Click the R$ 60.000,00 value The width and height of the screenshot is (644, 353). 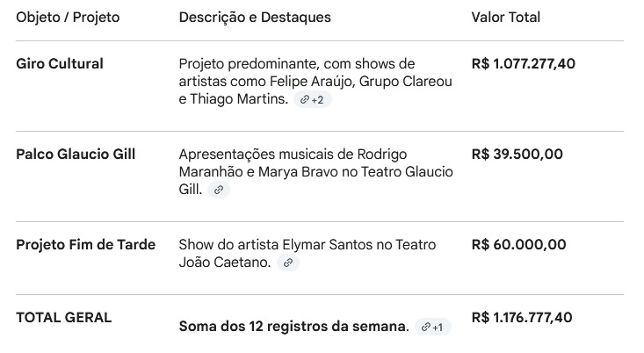coord(518,245)
